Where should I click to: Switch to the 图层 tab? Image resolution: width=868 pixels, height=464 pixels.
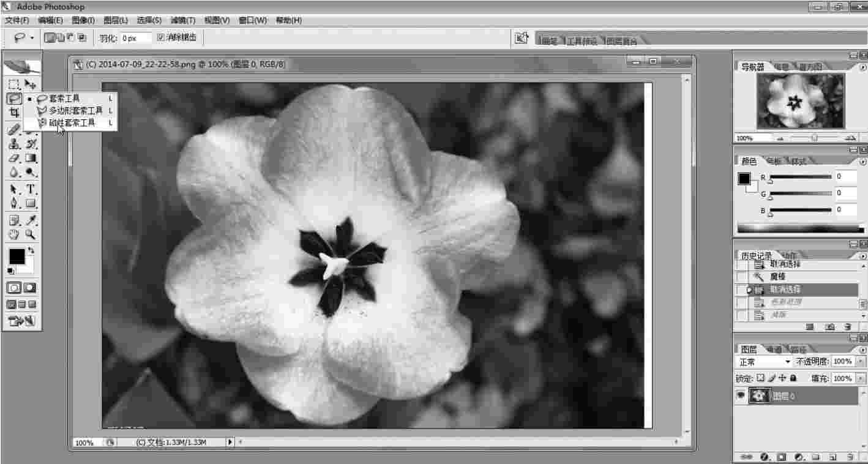click(x=749, y=350)
